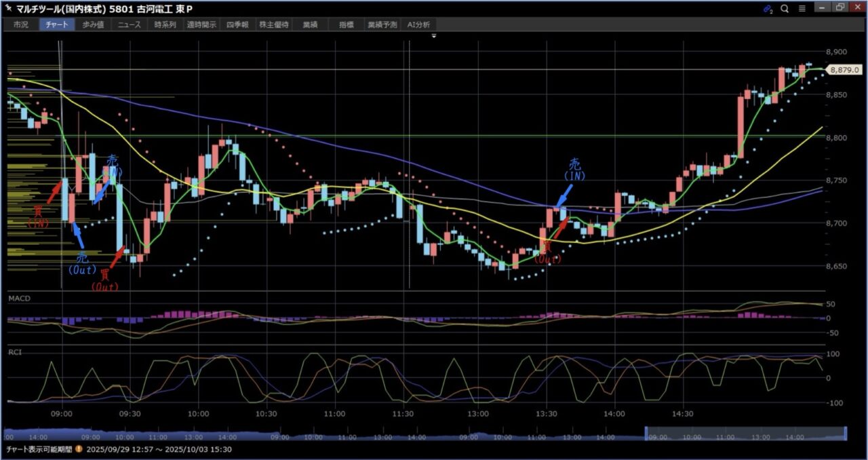Close the マルチツール window
Screen dimensions: 868x460
click(x=858, y=8)
